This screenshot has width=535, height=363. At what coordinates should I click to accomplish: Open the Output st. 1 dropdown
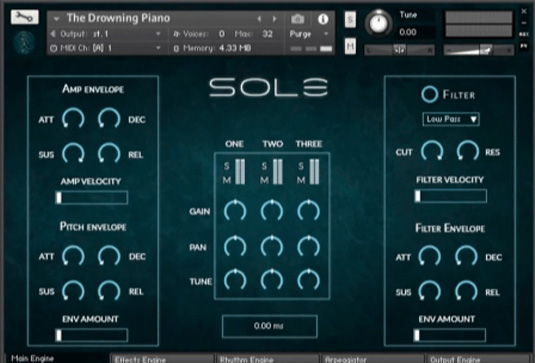(106, 34)
